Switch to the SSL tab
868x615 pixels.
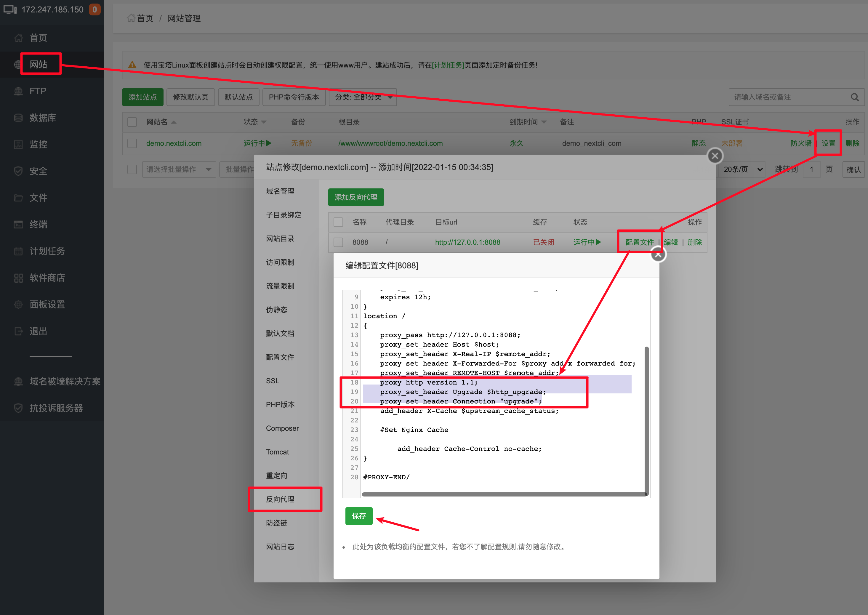point(273,381)
